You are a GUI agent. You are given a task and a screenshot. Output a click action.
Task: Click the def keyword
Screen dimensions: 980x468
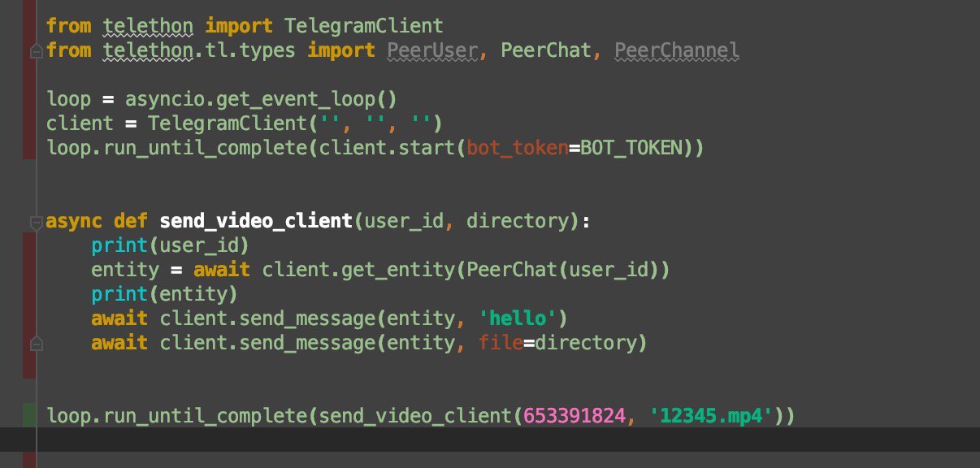pyautogui.click(x=130, y=221)
